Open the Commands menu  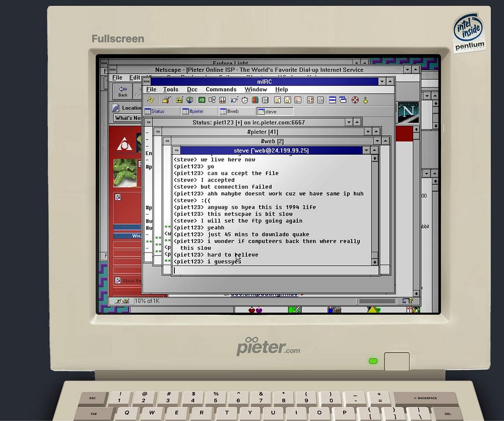(x=221, y=89)
